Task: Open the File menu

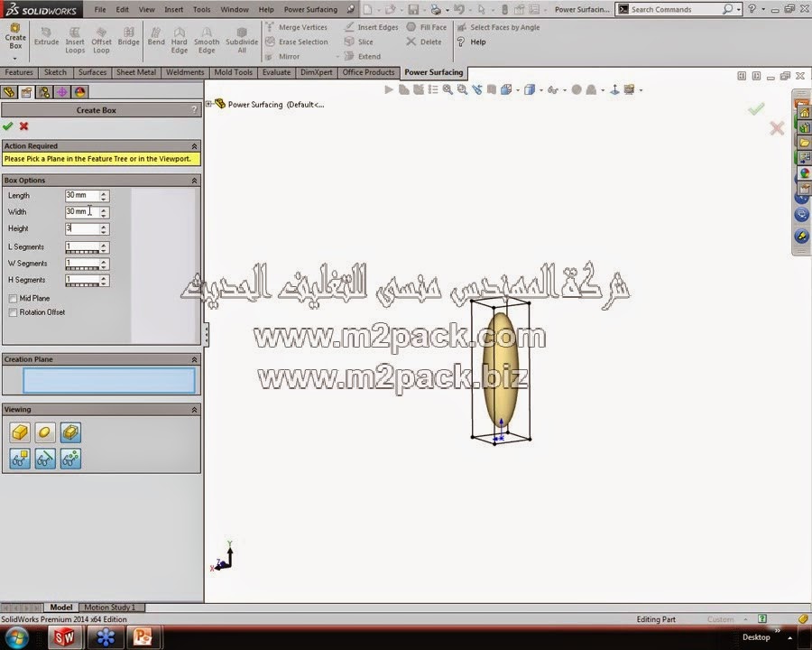Action: click(100, 9)
